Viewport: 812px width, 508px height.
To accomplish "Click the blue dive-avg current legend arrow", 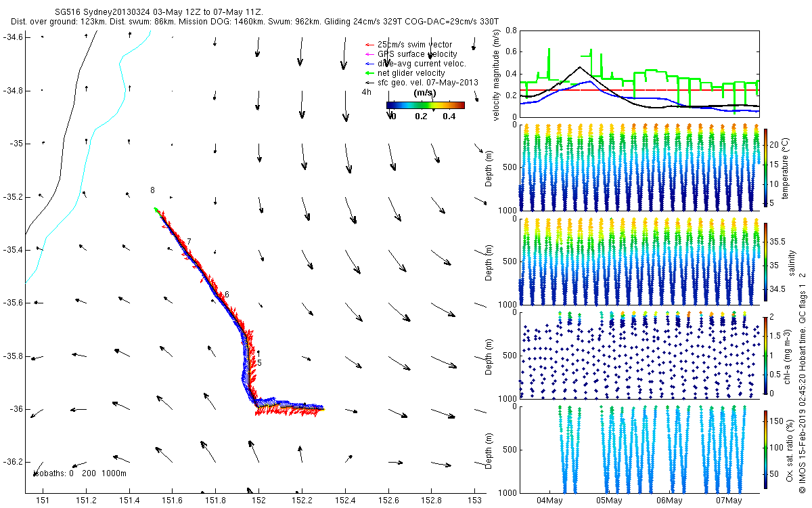I will pos(369,64).
